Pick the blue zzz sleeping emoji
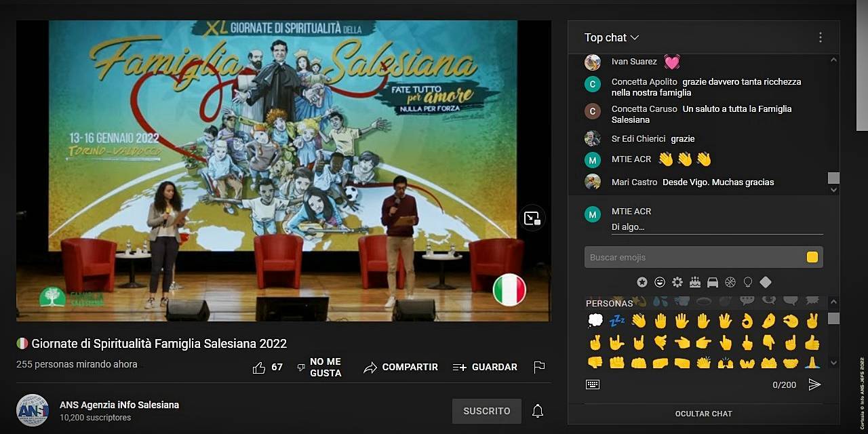The height and width of the screenshot is (434, 868). pyautogui.click(x=616, y=321)
